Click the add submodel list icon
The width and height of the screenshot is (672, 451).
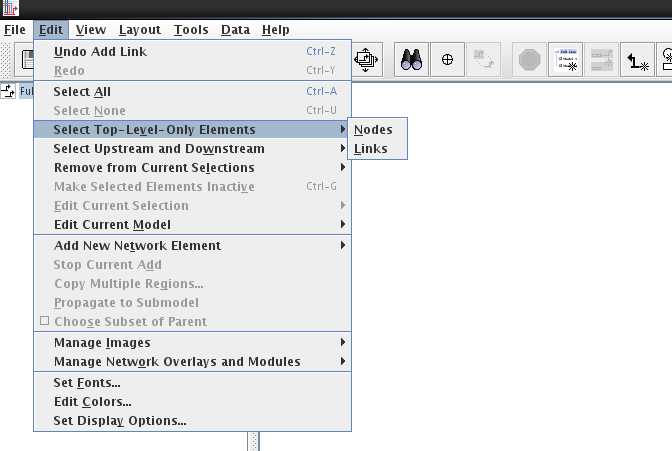click(x=565, y=59)
